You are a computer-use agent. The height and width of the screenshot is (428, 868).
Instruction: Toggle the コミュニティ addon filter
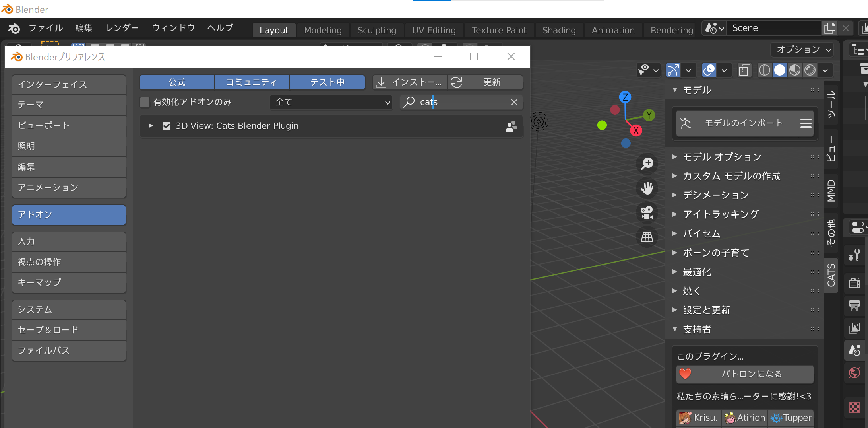coord(252,82)
